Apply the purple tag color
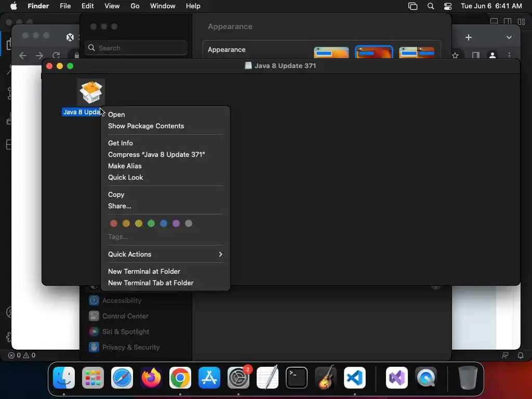This screenshot has width=532, height=399. 176,223
